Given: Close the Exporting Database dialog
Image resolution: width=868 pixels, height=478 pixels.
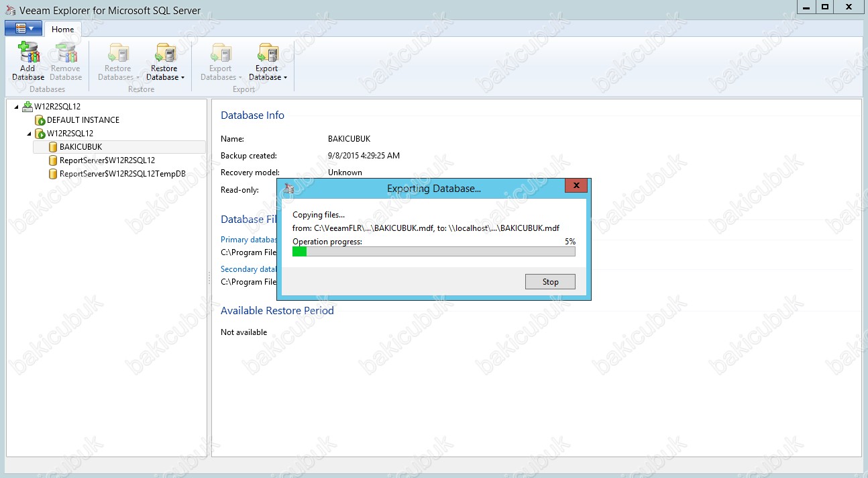Looking at the screenshot, I should click(x=576, y=186).
